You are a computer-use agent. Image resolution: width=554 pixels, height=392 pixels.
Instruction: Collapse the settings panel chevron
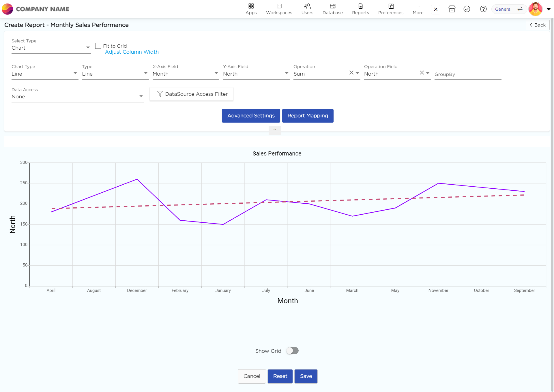click(x=275, y=130)
